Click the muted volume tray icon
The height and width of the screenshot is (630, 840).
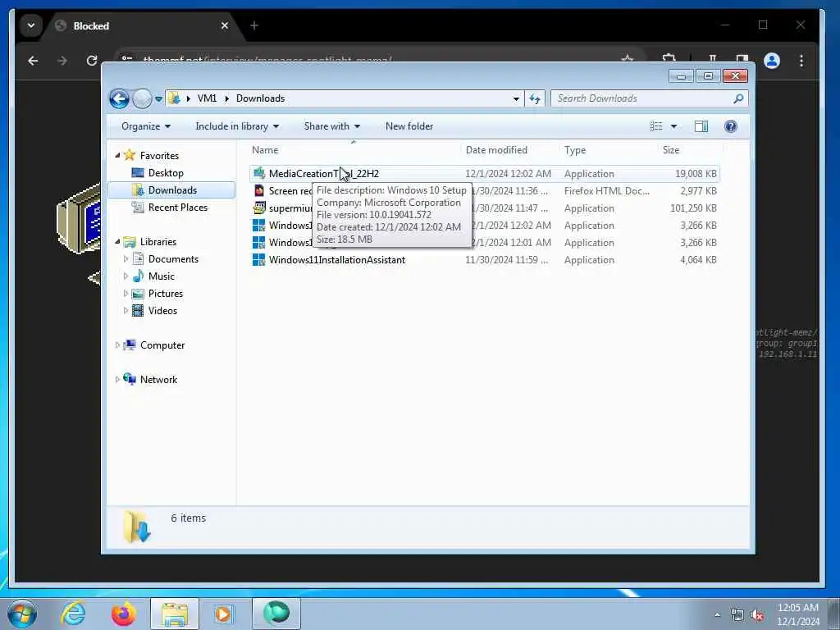(757, 615)
